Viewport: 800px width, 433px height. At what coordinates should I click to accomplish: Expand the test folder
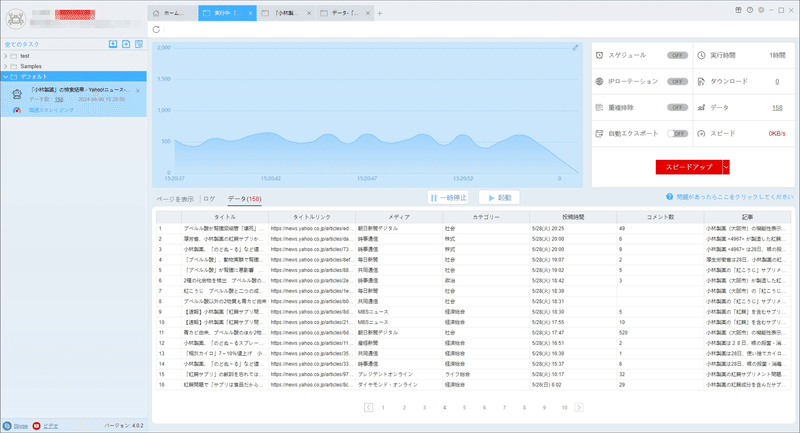[6, 56]
